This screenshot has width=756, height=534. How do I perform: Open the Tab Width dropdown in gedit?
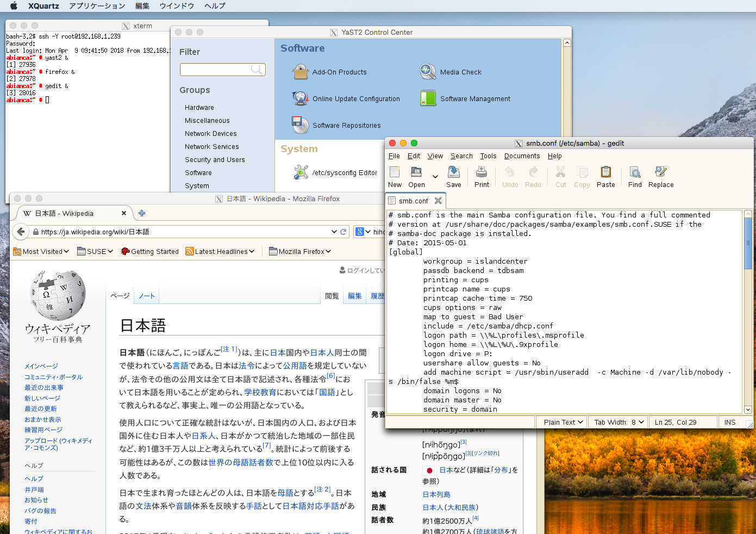pos(618,422)
